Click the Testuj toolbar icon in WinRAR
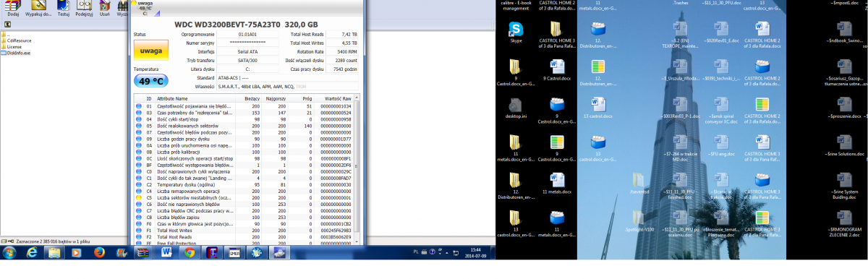The height and width of the screenshot is (279, 868). (x=64, y=8)
